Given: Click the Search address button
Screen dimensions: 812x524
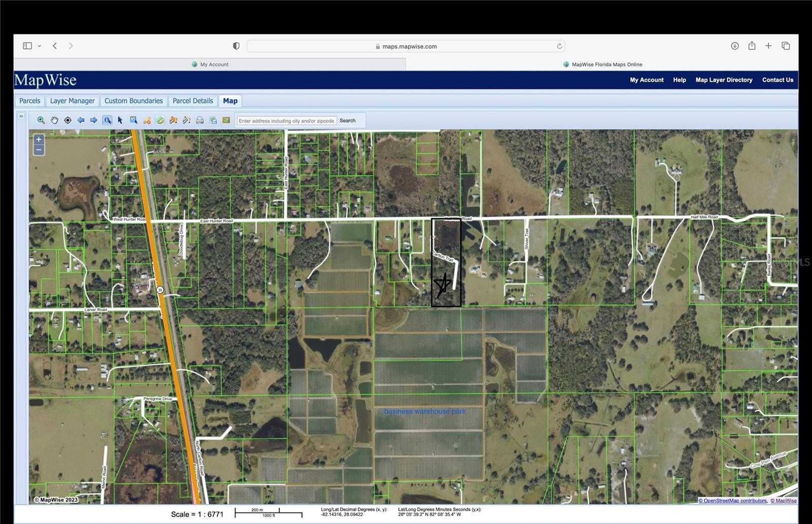Looking at the screenshot, I should point(348,121).
